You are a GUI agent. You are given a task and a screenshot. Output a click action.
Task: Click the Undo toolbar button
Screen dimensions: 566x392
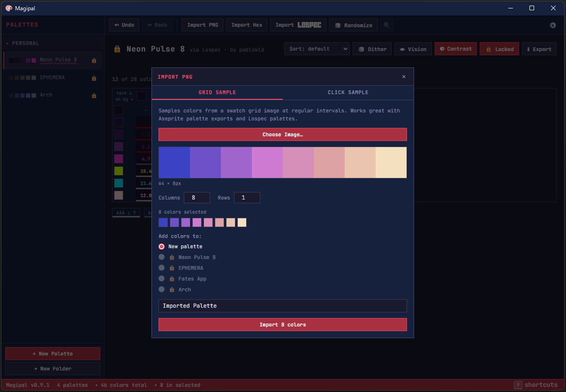pyautogui.click(x=124, y=25)
